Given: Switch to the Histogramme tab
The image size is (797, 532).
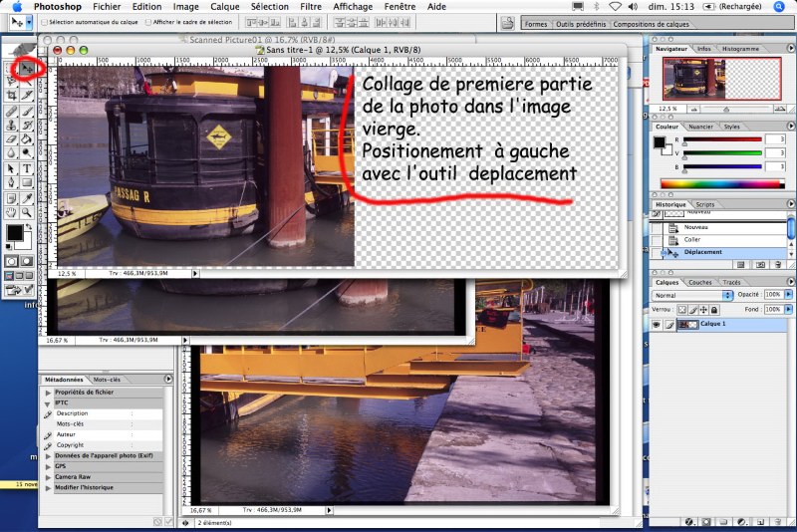Looking at the screenshot, I should click(740, 49).
